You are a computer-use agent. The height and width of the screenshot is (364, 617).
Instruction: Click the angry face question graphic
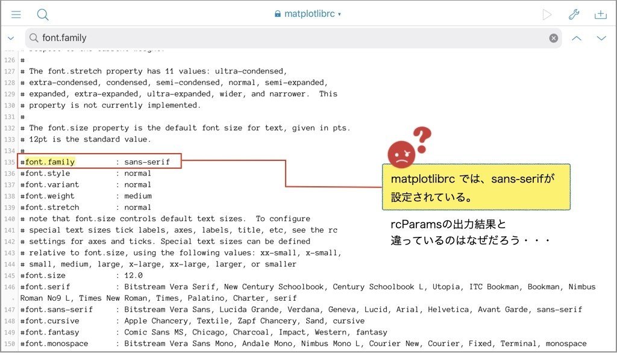(x=408, y=151)
